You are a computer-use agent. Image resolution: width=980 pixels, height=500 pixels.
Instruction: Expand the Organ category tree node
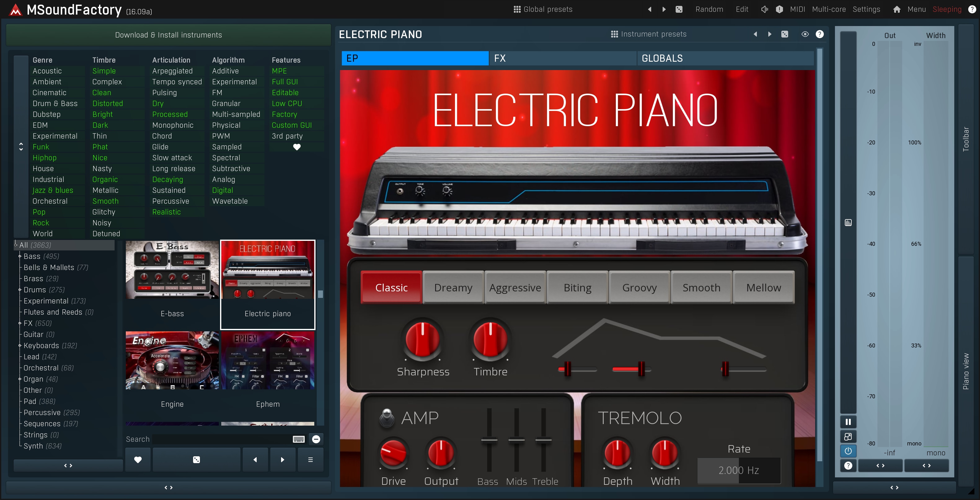point(20,379)
